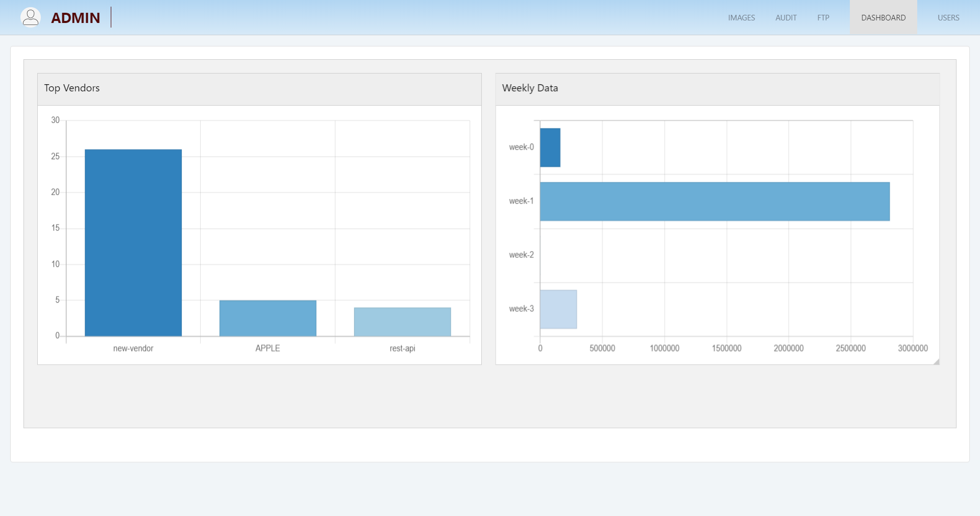The height and width of the screenshot is (516, 980).
Task: Click the admin user avatar icon
Action: tap(31, 17)
